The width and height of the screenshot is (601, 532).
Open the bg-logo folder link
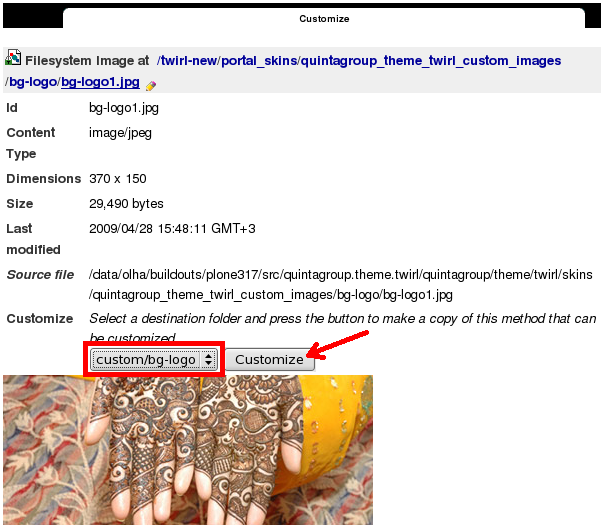(33, 82)
